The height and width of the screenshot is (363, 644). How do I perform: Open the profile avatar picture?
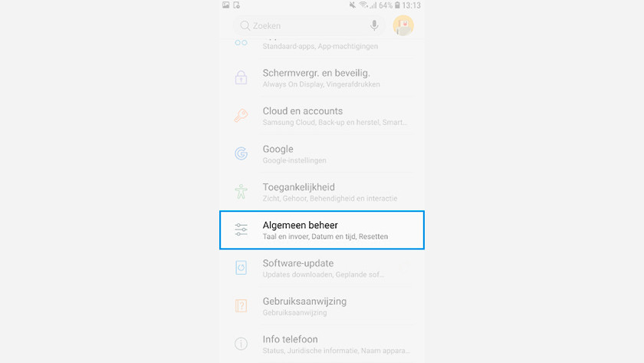click(403, 25)
